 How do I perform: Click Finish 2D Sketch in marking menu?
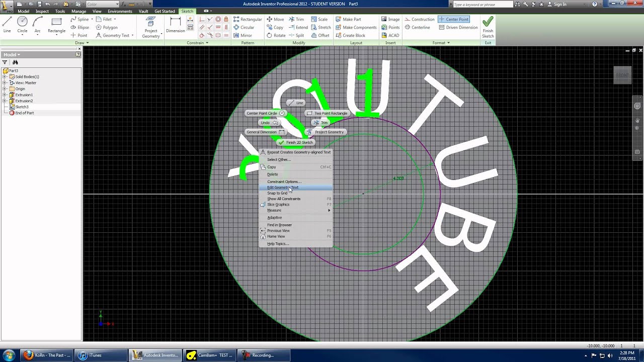tap(296, 142)
